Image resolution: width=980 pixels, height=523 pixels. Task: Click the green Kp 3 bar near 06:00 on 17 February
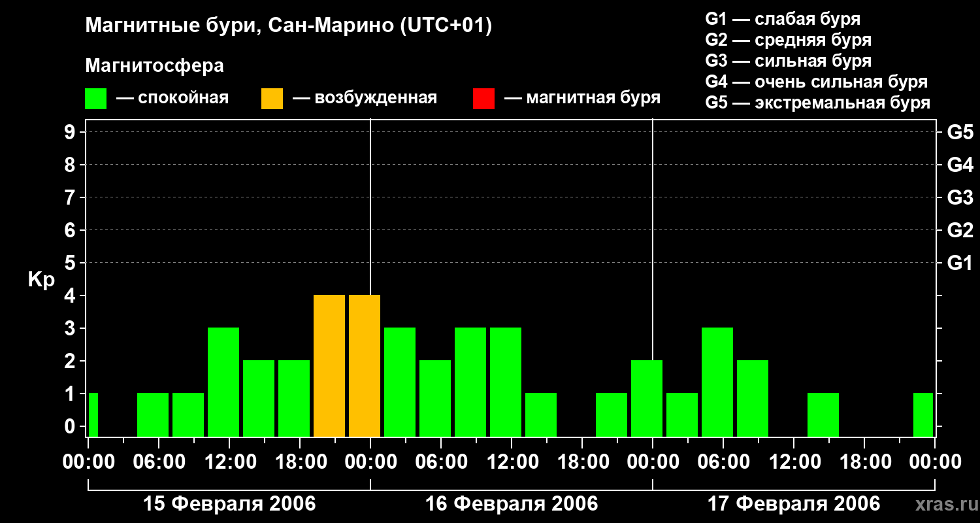pyautogui.click(x=717, y=382)
